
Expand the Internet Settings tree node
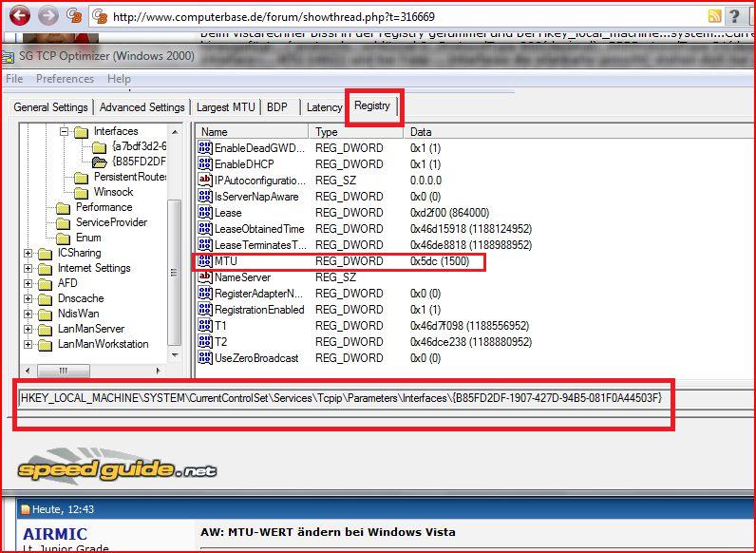point(28,268)
